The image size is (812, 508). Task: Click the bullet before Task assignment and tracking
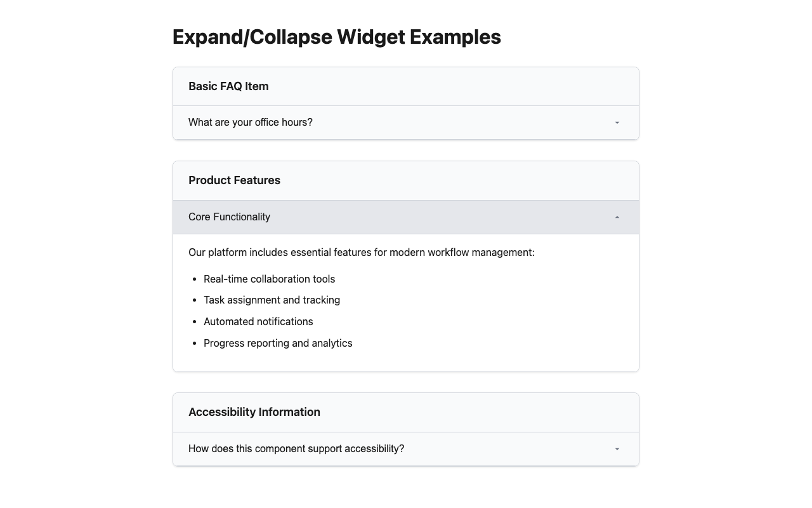194,300
